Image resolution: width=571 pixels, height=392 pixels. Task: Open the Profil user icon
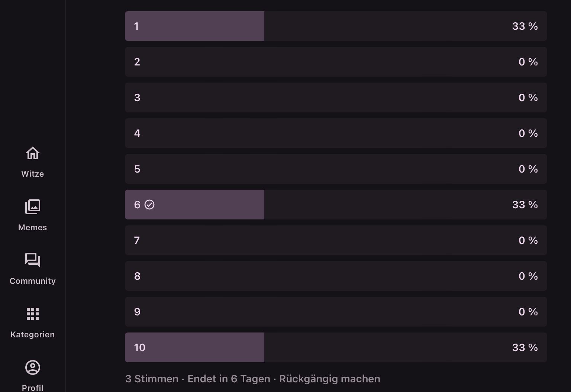[33, 367]
